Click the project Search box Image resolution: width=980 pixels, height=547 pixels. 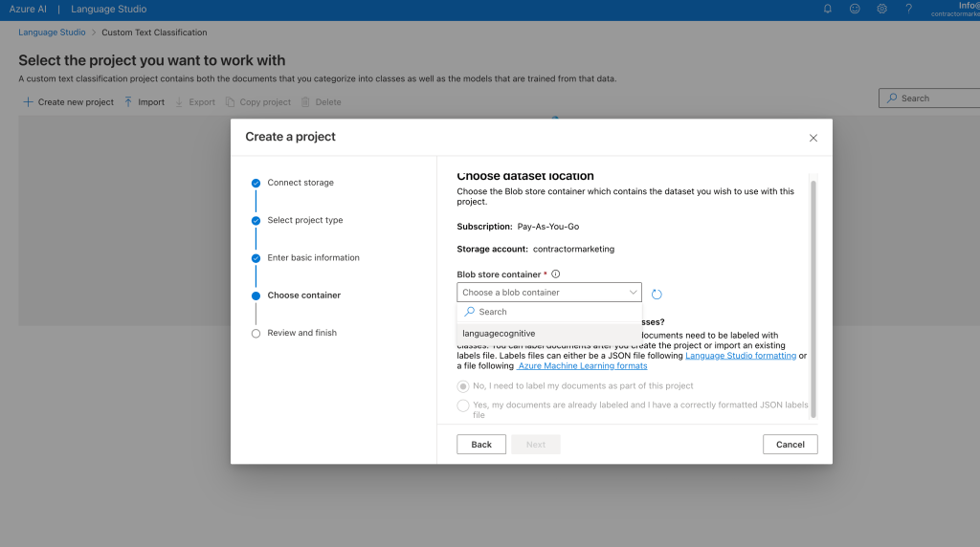coord(929,98)
